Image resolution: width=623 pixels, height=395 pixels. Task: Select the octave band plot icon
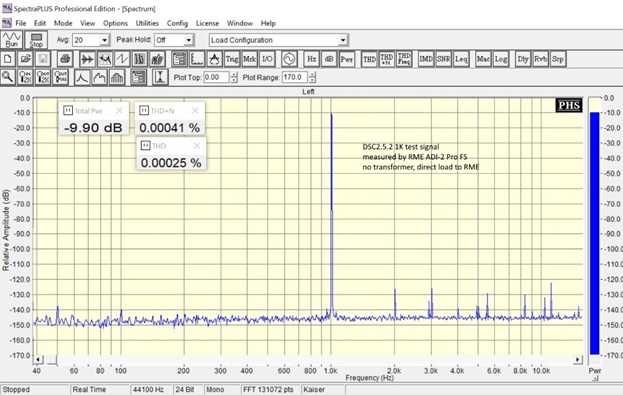99,77
